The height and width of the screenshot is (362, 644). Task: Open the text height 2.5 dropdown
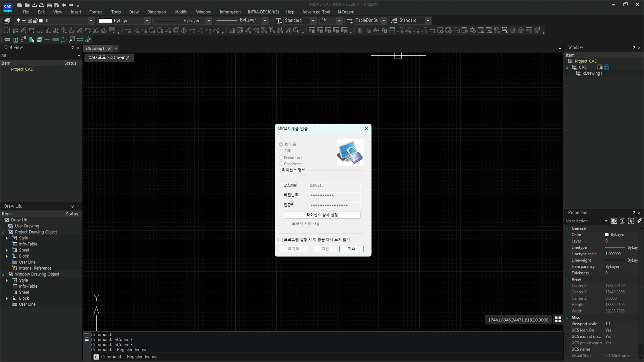click(x=339, y=21)
